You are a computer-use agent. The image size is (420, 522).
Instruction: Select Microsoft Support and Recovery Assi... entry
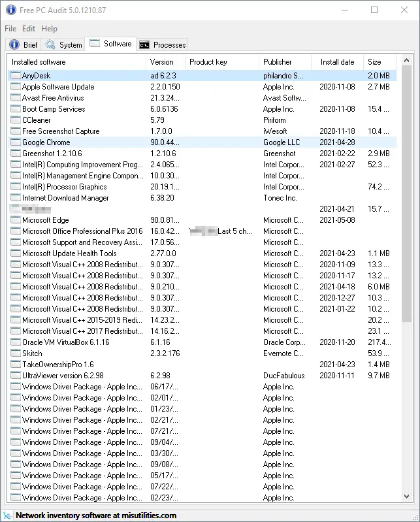coord(82,242)
